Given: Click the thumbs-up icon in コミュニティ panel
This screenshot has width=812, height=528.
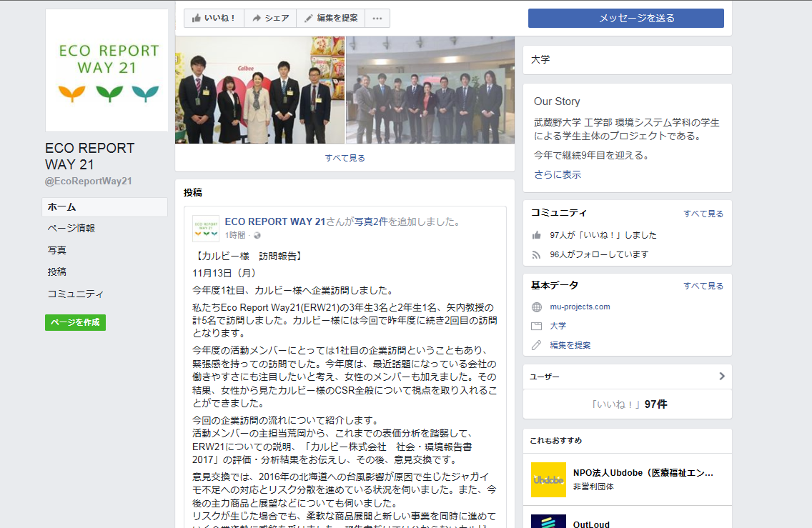Looking at the screenshot, I should (537, 235).
